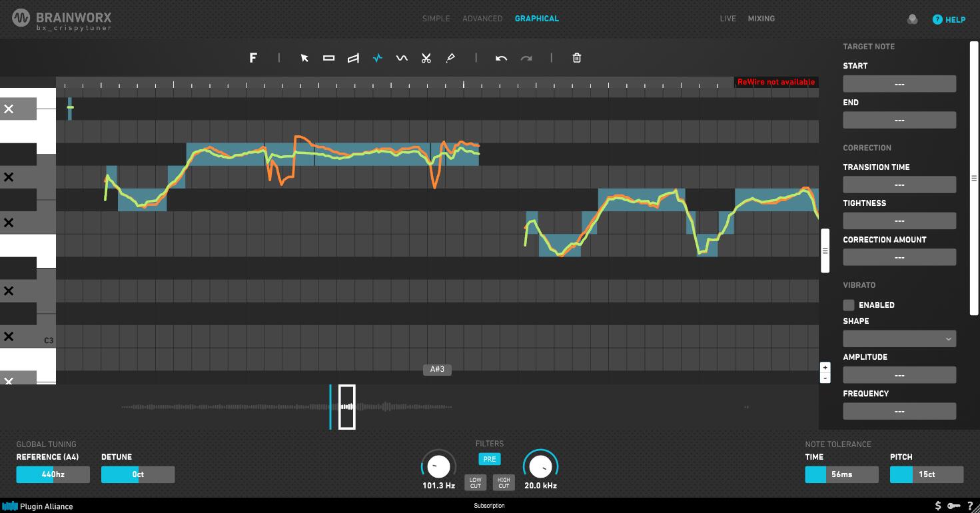Click the note tolerance Time 56ms slider
The width and height of the screenshot is (980, 513).
[842, 474]
